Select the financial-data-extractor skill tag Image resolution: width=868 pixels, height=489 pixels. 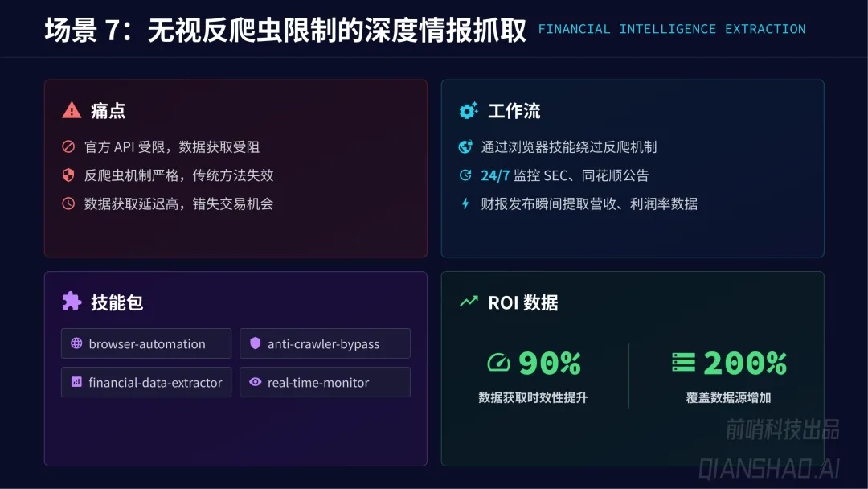(146, 382)
